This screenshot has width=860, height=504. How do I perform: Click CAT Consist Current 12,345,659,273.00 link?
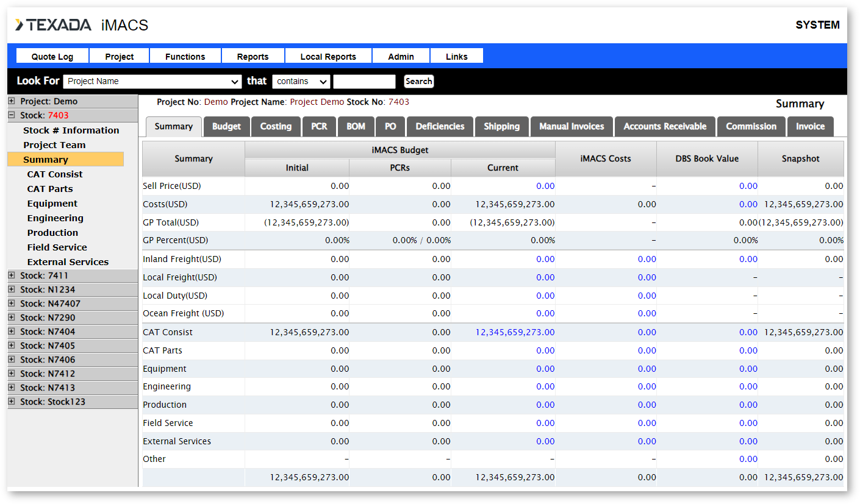click(515, 332)
